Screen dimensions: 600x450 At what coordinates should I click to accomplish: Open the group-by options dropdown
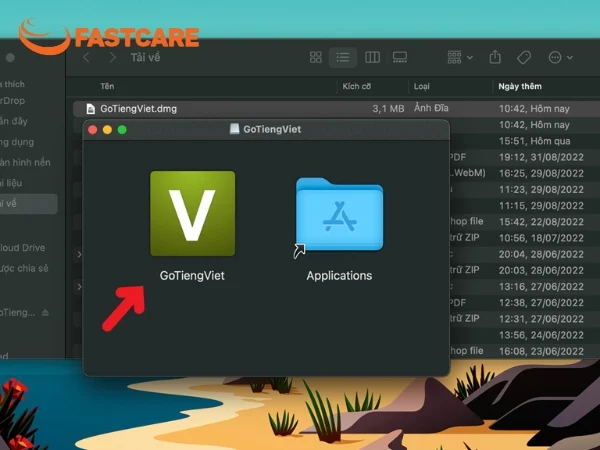[x=460, y=57]
